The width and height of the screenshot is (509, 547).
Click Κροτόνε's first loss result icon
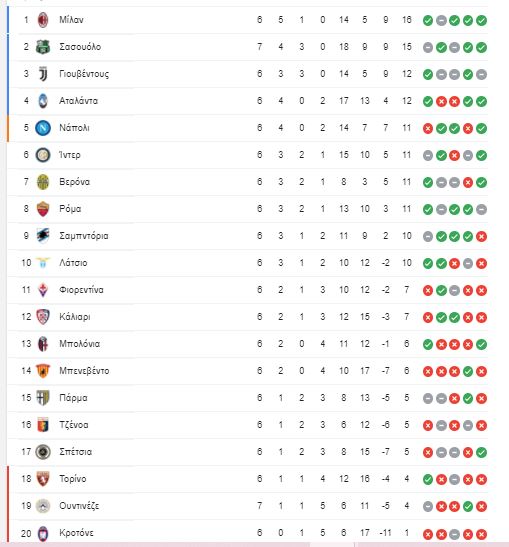coord(428,534)
